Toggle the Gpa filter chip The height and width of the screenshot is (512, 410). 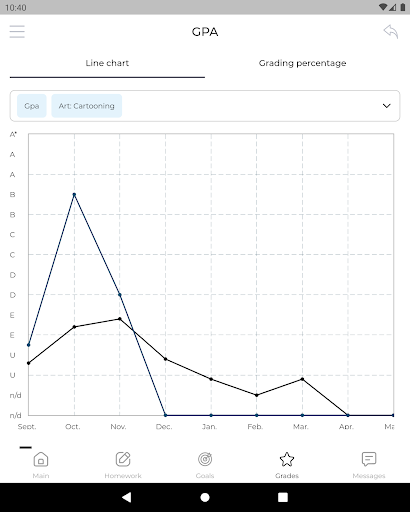tap(32, 106)
